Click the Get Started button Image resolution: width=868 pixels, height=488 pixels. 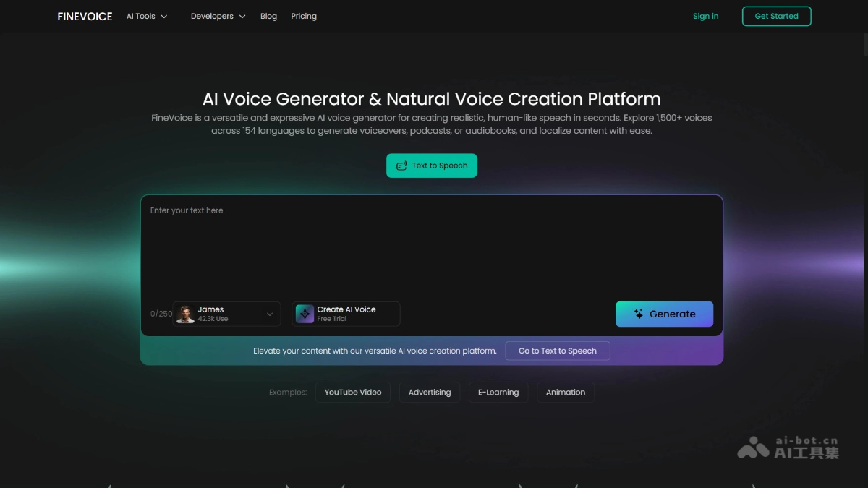(777, 16)
